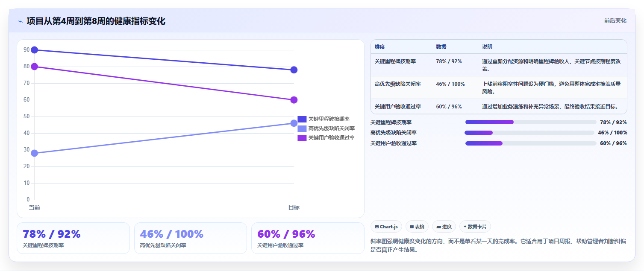The image size is (644, 271).
Task: Click table value 78% / 92%
Action: click(449, 61)
